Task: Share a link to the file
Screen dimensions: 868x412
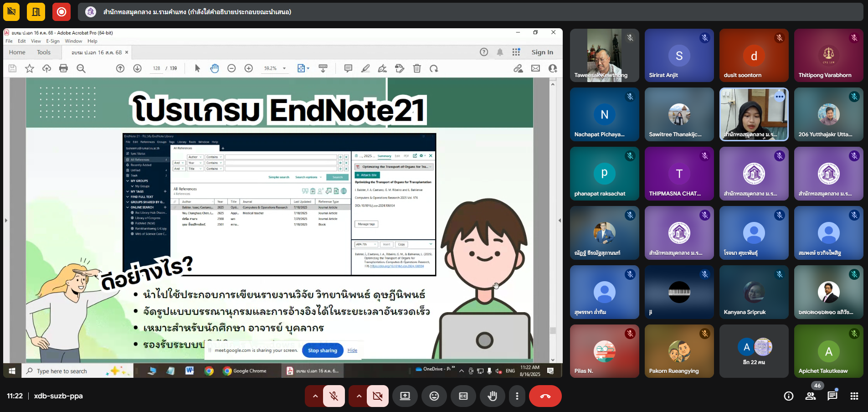Action: pos(518,68)
